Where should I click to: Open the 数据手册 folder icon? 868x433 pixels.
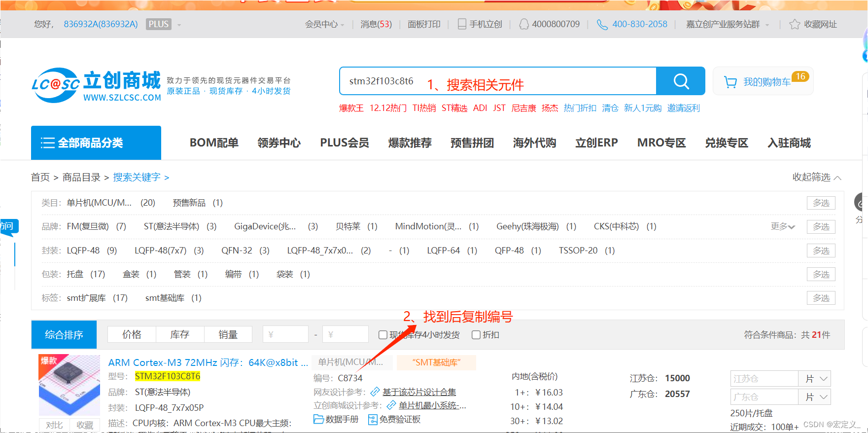coord(318,419)
